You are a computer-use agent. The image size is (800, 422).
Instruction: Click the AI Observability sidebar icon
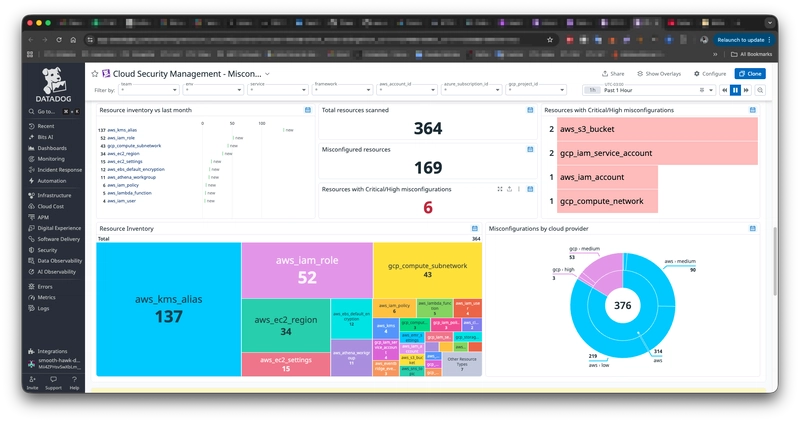(x=31, y=272)
